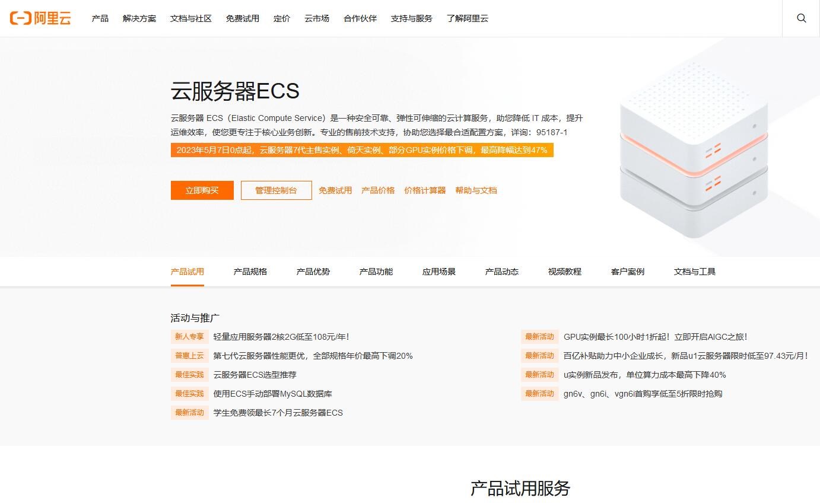820x504 pixels.
Task: Click the 产品试用服务 section heading
Action: [520, 489]
